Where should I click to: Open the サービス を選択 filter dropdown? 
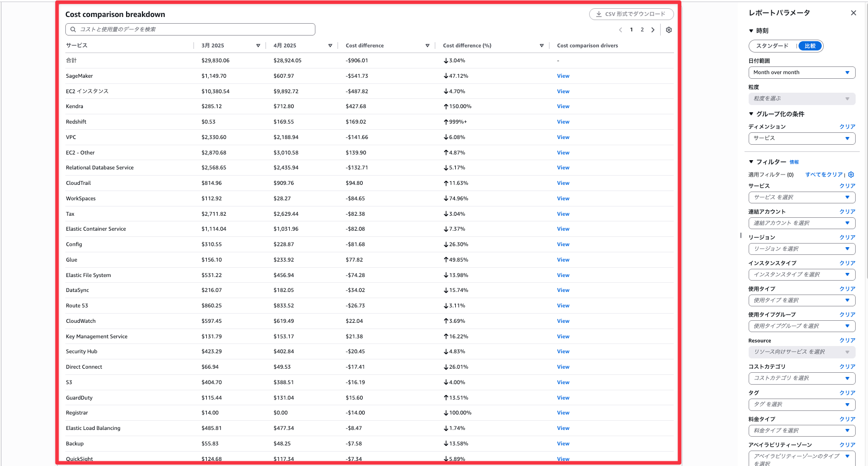click(x=802, y=197)
